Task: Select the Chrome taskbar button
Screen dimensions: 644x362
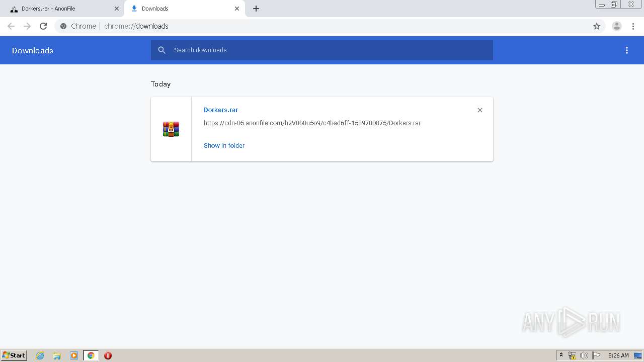Action: [91, 355]
